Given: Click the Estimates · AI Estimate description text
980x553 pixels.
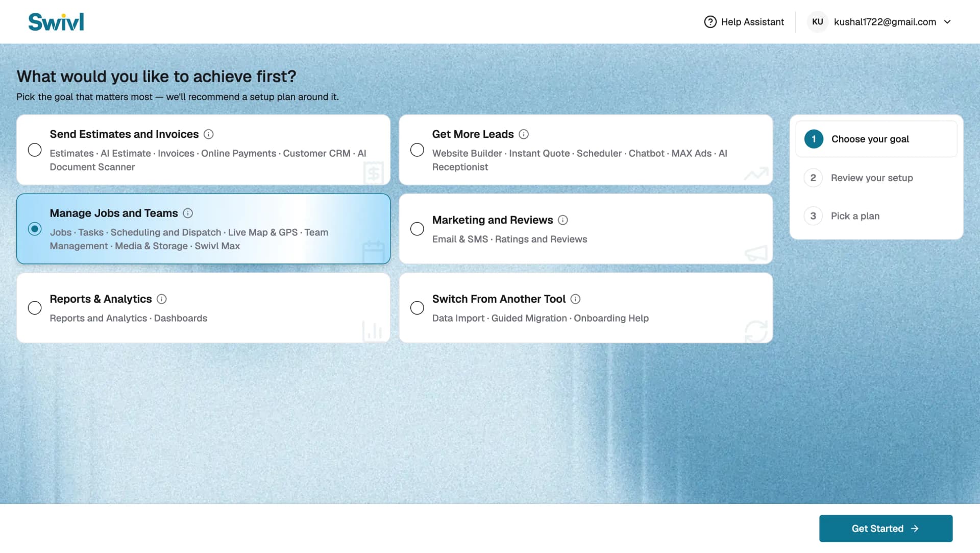Looking at the screenshot, I should [208, 160].
